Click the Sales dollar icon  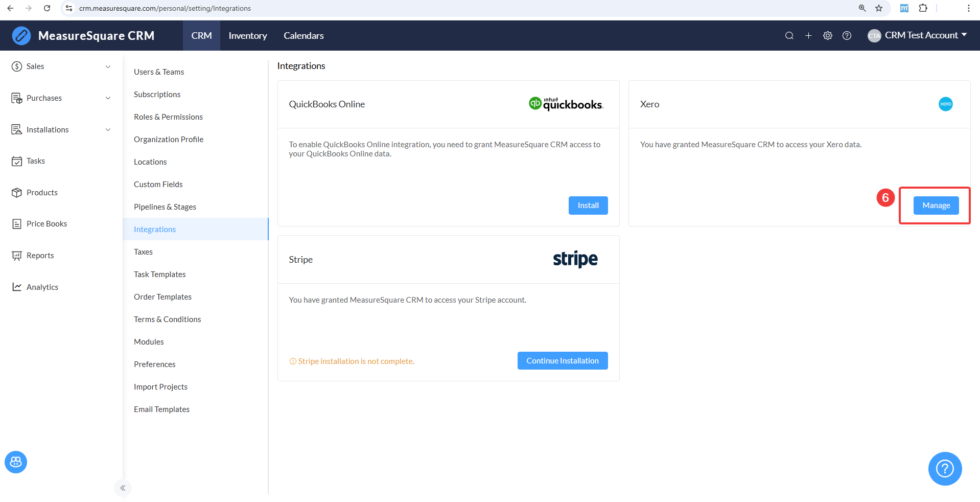click(x=17, y=66)
